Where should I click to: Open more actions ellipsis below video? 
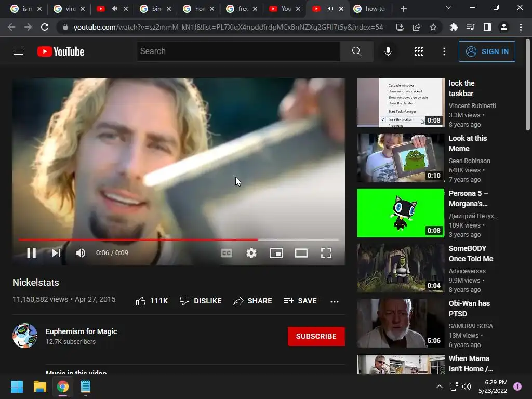point(334,301)
